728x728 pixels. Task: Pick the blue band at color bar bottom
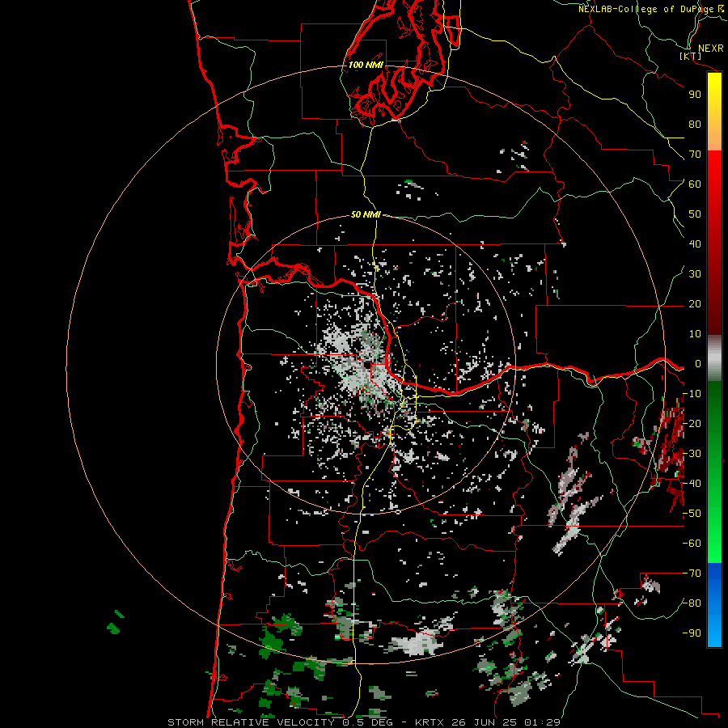tap(714, 605)
